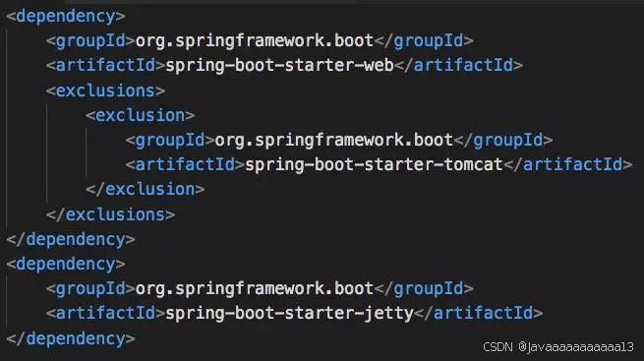Click org.springframework.boot above the starter-web line
The width and height of the screenshot is (644, 361).
pyautogui.click(x=255, y=41)
